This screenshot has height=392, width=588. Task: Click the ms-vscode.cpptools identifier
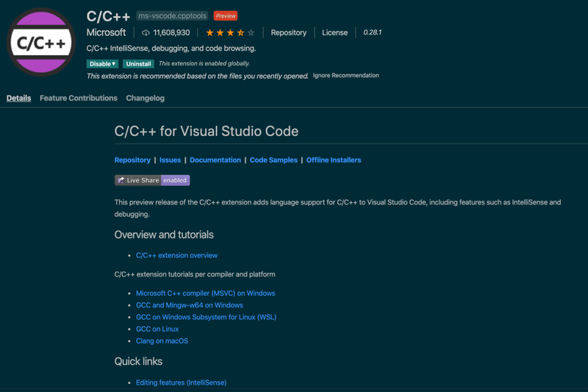[x=172, y=15]
